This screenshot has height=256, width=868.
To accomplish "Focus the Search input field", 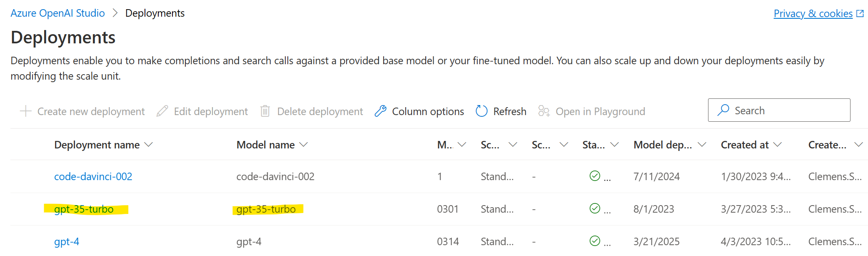I will tap(779, 110).
